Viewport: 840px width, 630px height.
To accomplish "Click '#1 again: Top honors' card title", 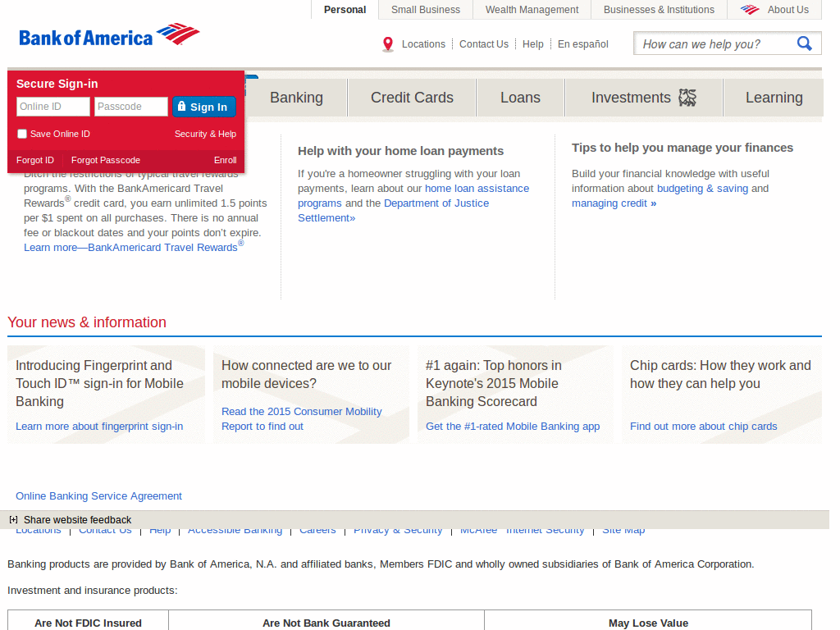I will click(x=493, y=384).
